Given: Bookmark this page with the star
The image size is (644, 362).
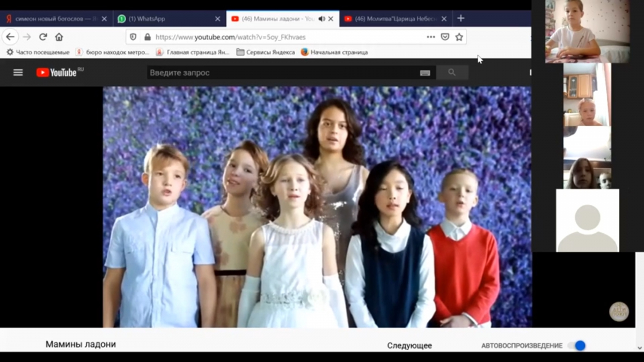Looking at the screenshot, I should pos(459,37).
